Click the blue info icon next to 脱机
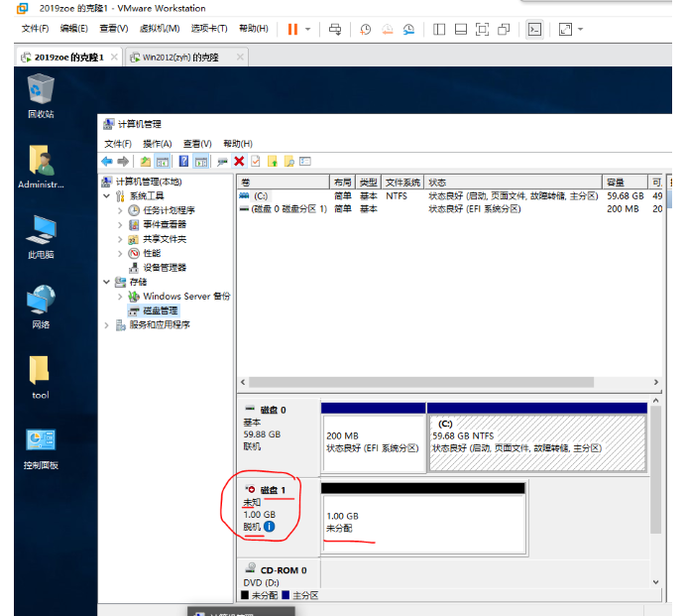This screenshot has width=687, height=616. (270, 527)
